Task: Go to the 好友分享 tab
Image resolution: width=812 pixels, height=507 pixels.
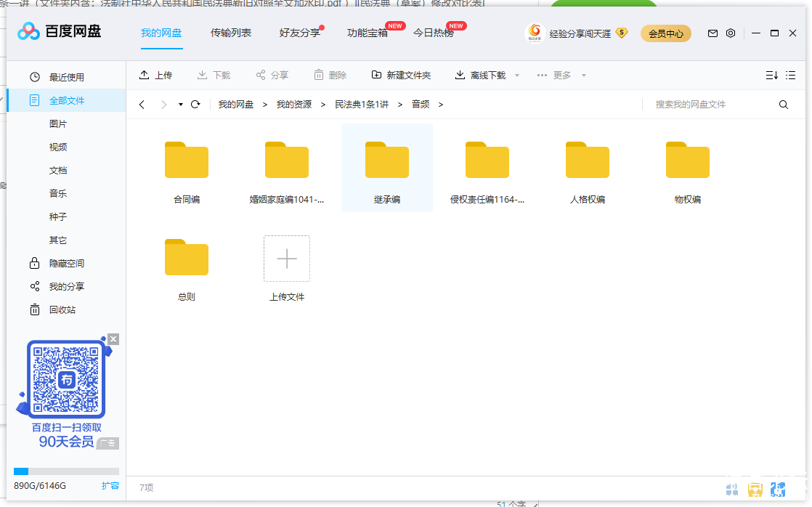Action: (299, 33)
